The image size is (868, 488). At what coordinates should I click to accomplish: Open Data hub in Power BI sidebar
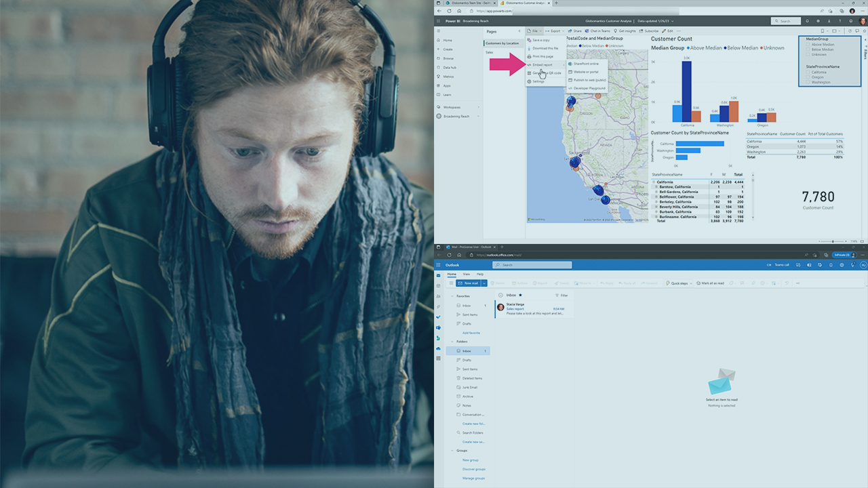[x=448, y=67]
